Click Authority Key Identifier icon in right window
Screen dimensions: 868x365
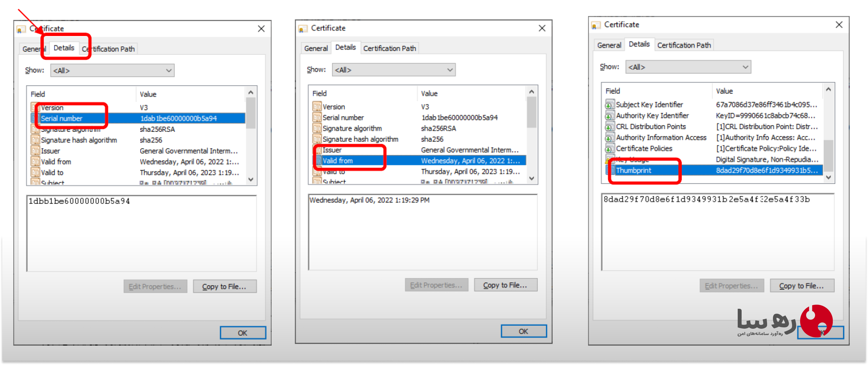610,115
